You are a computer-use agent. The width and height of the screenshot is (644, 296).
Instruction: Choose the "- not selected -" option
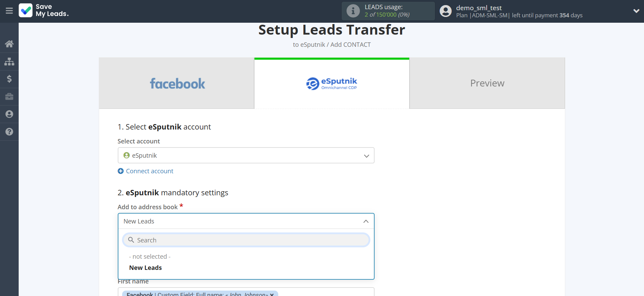pos(150,257)
